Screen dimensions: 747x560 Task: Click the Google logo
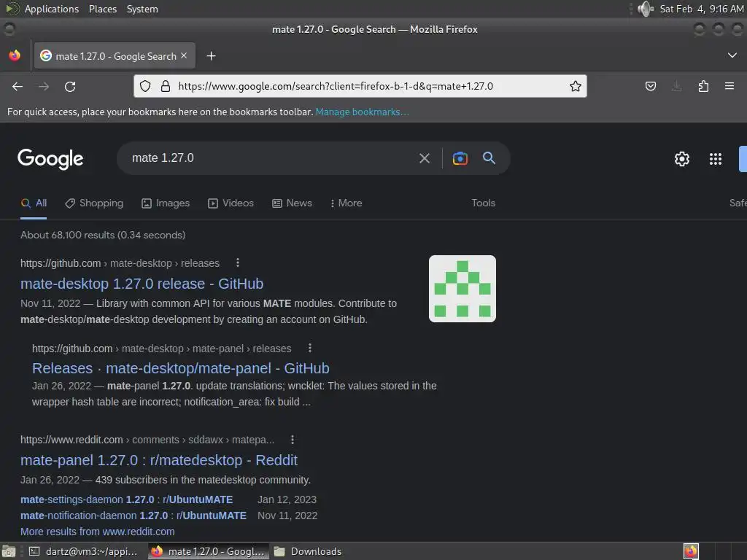tap(50, 158)
